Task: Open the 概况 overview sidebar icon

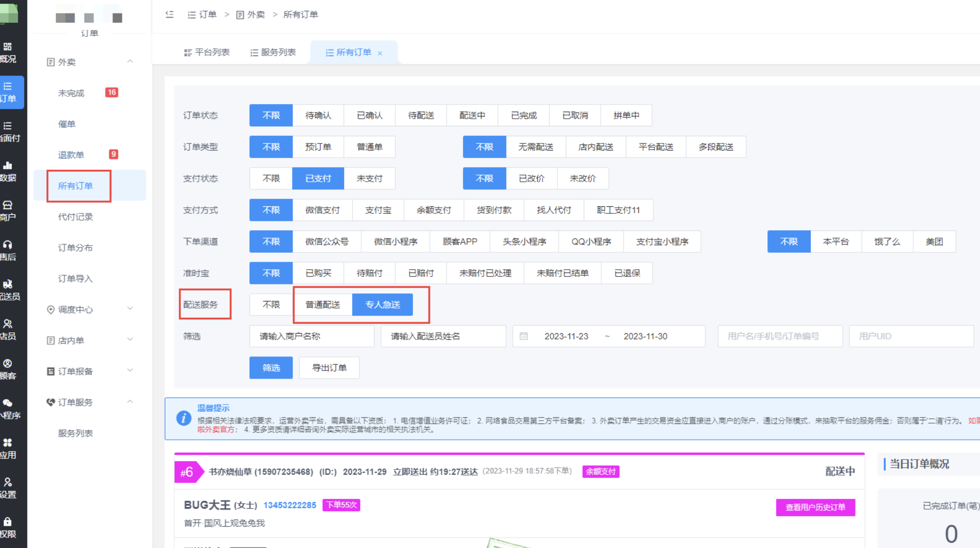Action: click(8, 46)
